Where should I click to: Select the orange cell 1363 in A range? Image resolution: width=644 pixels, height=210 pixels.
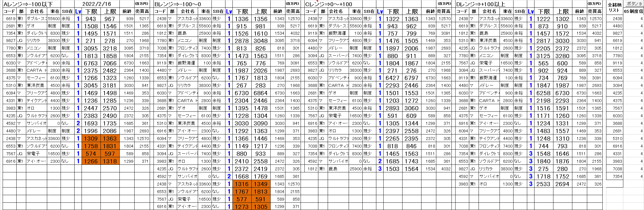(x=110, y=139)
